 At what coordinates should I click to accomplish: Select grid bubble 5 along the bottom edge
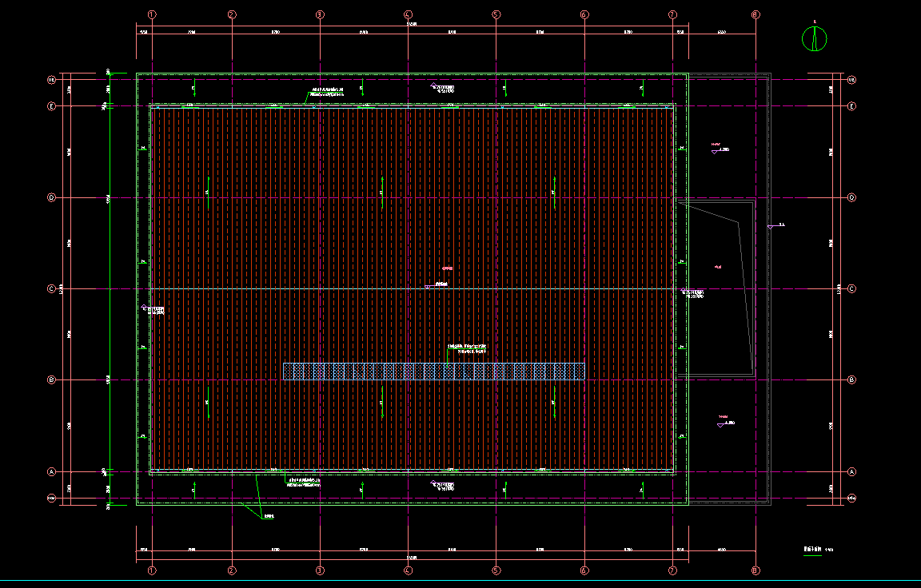496,570
